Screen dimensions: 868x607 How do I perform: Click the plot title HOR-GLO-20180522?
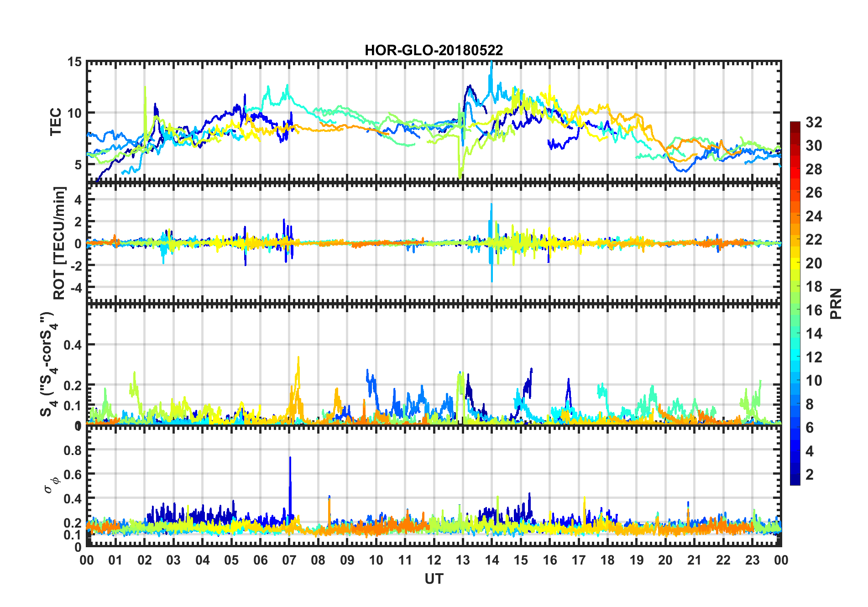[434, 50]
